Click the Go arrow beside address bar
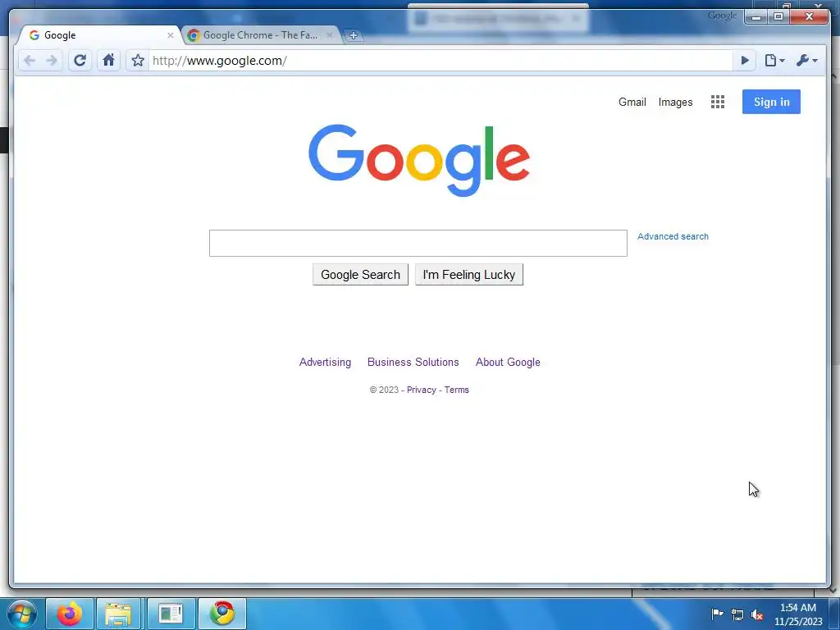Screen dimensions: 840x630 click(745, 61)
